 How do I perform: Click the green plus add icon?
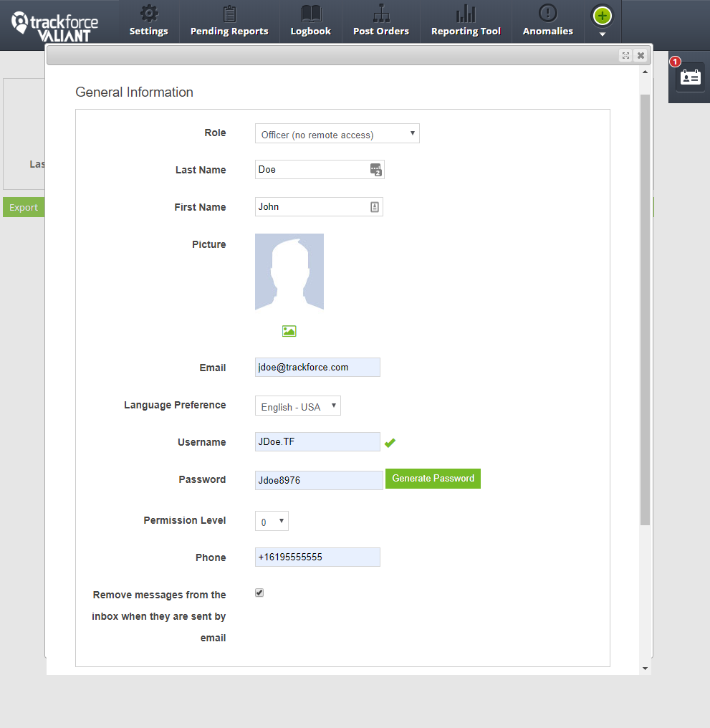coord(602,15)
